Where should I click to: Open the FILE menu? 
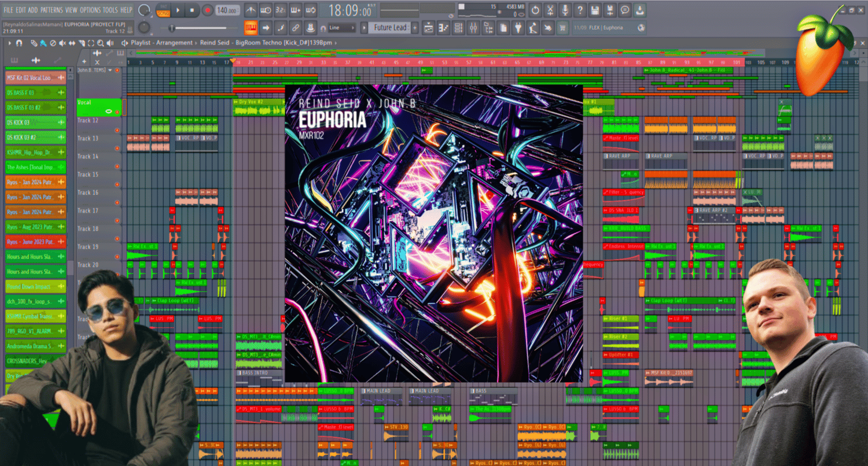click(8, 10)
